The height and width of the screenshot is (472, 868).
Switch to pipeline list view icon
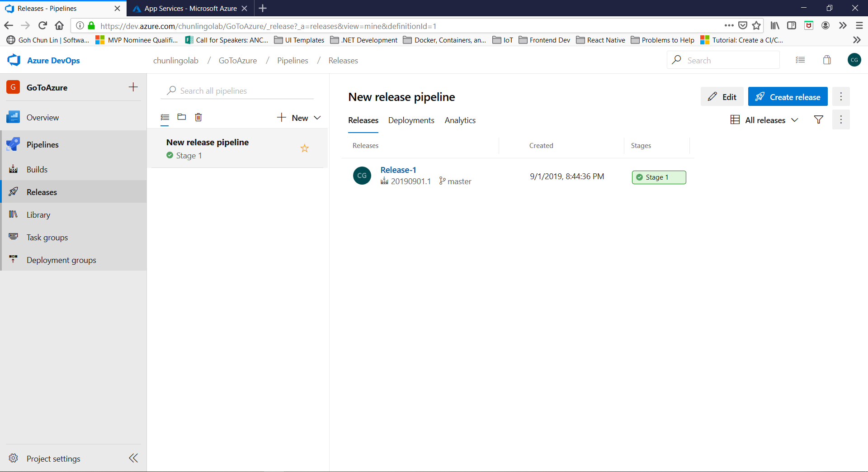coord(165,118)
